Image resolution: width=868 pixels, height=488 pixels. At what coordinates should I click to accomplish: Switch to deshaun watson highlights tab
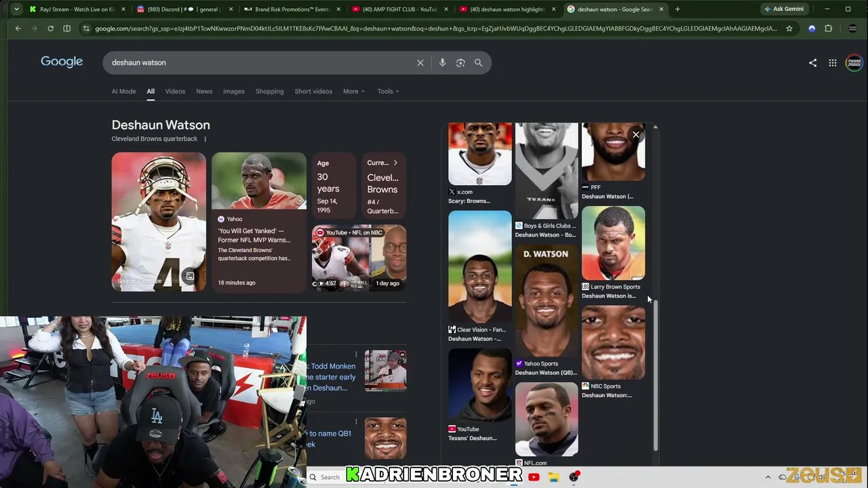tap(507, 9)
